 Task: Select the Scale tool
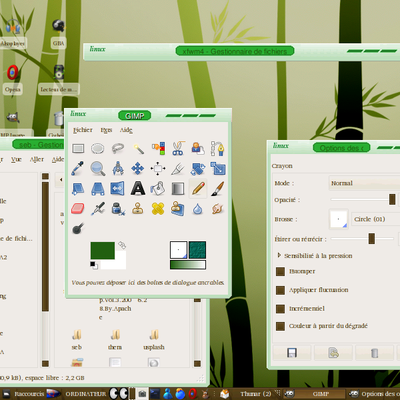click(217, 168)
